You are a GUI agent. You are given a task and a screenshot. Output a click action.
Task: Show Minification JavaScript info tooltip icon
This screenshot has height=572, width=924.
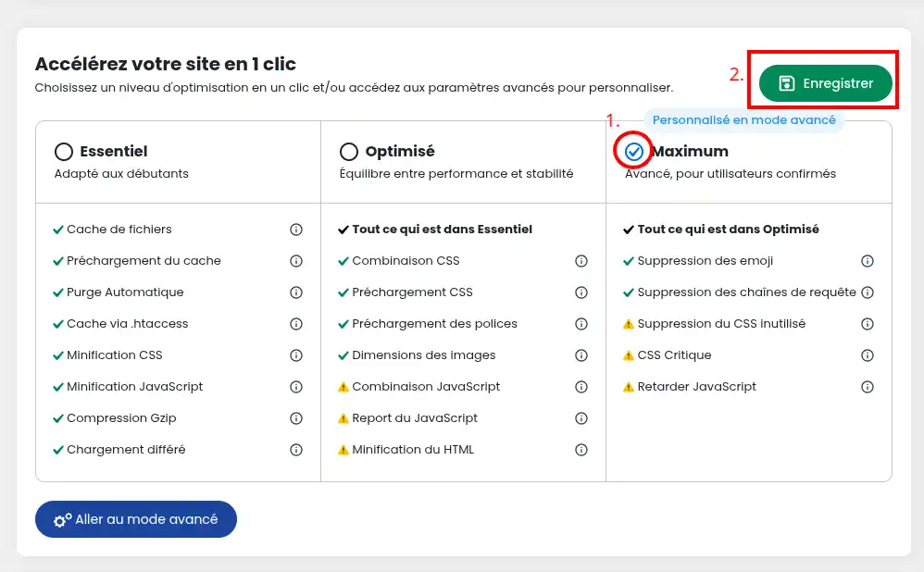coord(296,387)
